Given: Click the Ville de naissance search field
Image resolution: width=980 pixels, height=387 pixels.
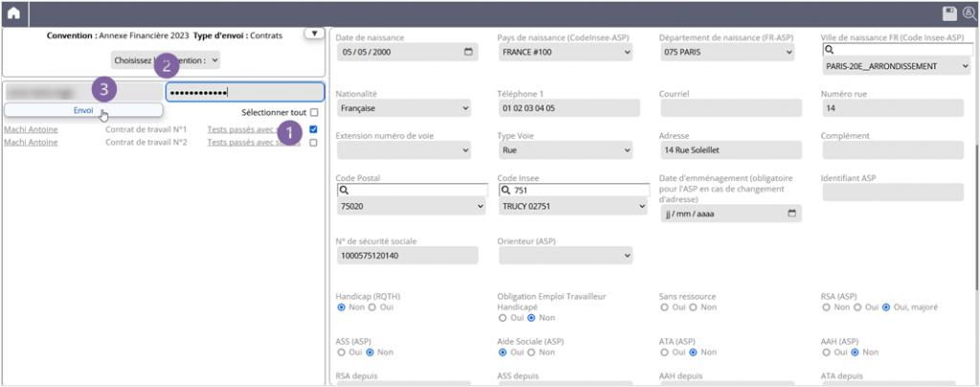Looking at the screenshot, I should 896,50.
